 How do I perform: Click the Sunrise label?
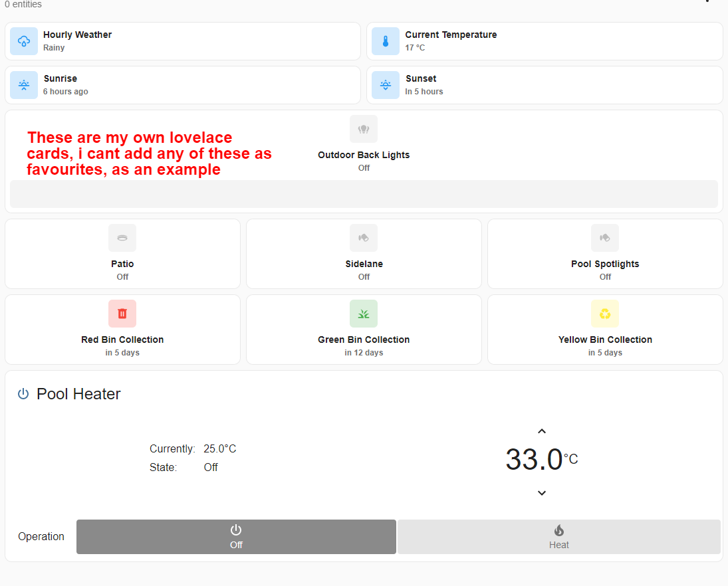[61, 78]
